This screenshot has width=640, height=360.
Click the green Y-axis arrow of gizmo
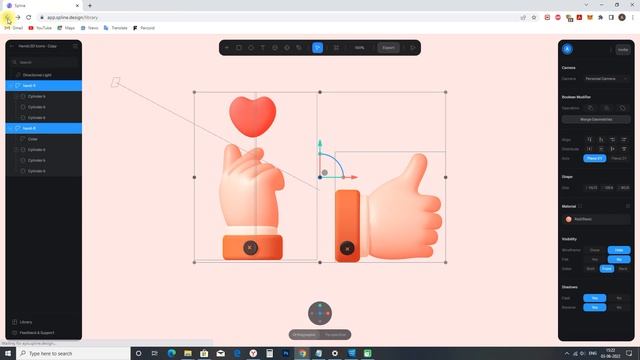[x=320, y=144]
